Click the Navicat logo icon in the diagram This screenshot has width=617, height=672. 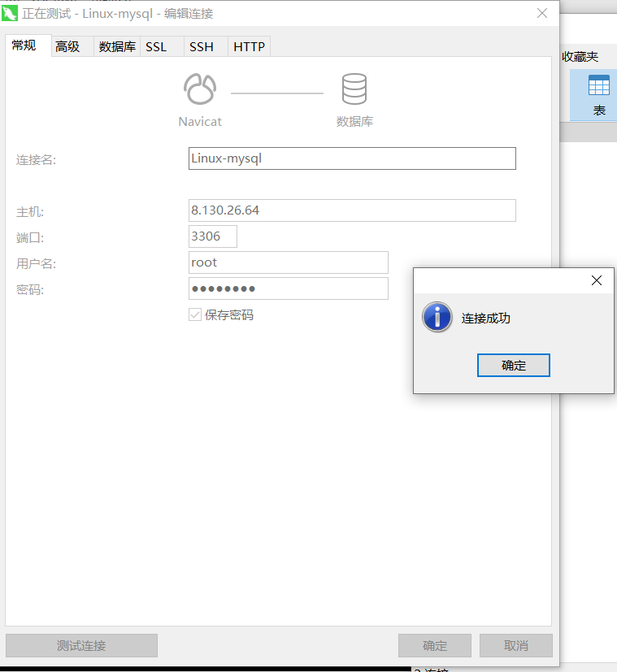(x=200, y=89)
